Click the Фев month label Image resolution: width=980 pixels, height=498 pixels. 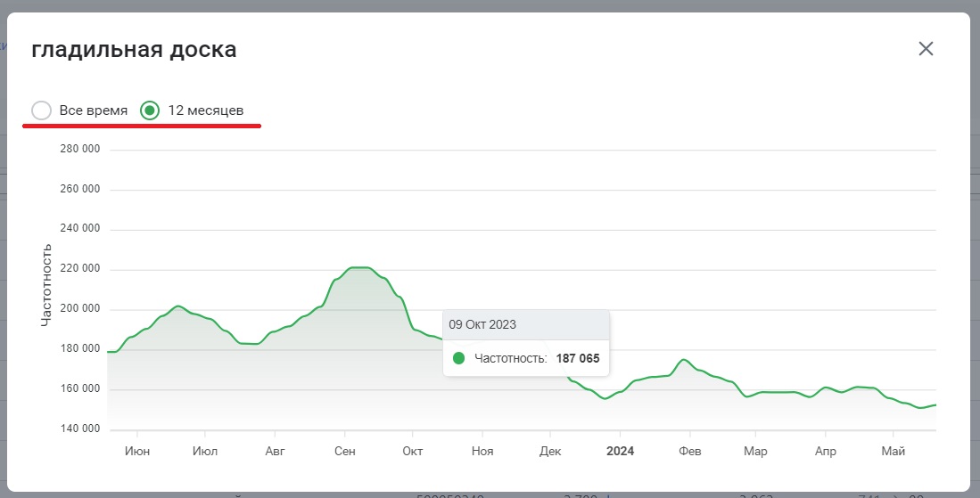click(689, 452)
